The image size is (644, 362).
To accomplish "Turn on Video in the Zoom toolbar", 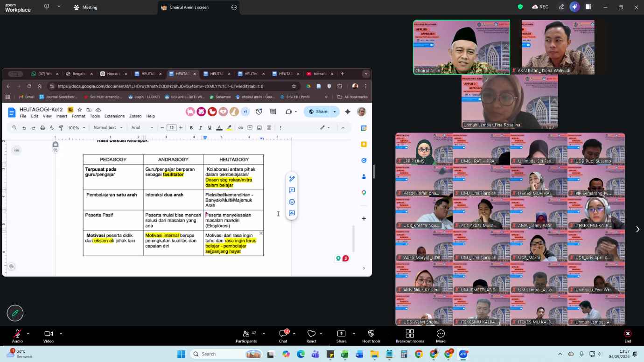I will [x=49, y=336].
